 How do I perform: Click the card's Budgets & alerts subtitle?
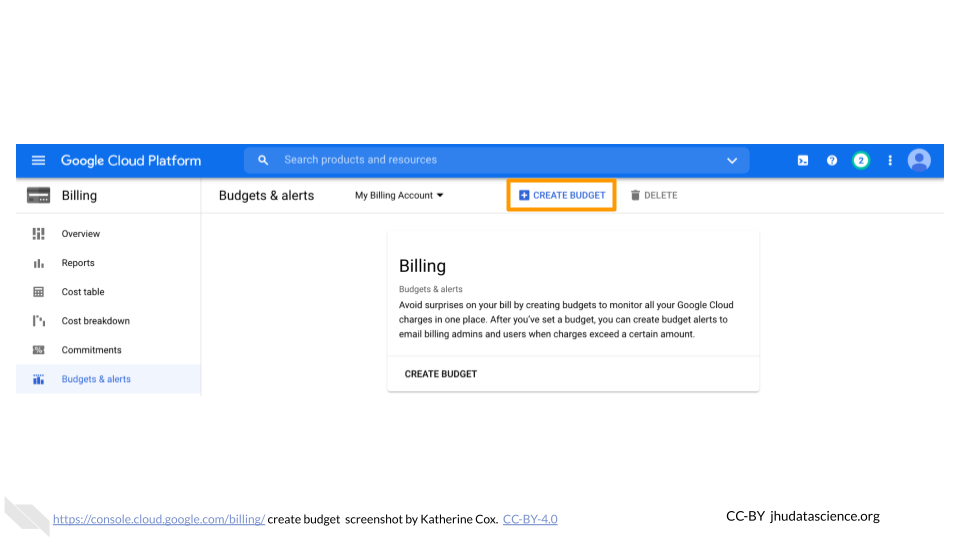[x=431, y=289]
